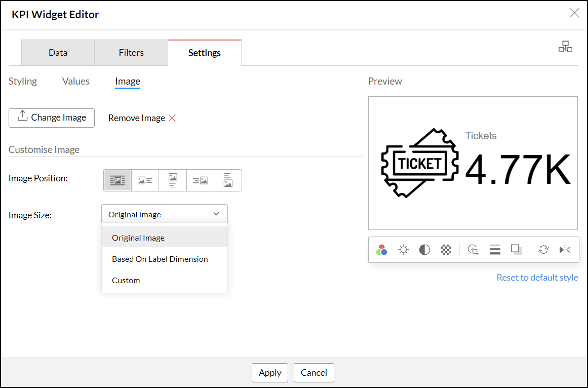Select the checkered transparency icon
588x388 pixels.
446,250
